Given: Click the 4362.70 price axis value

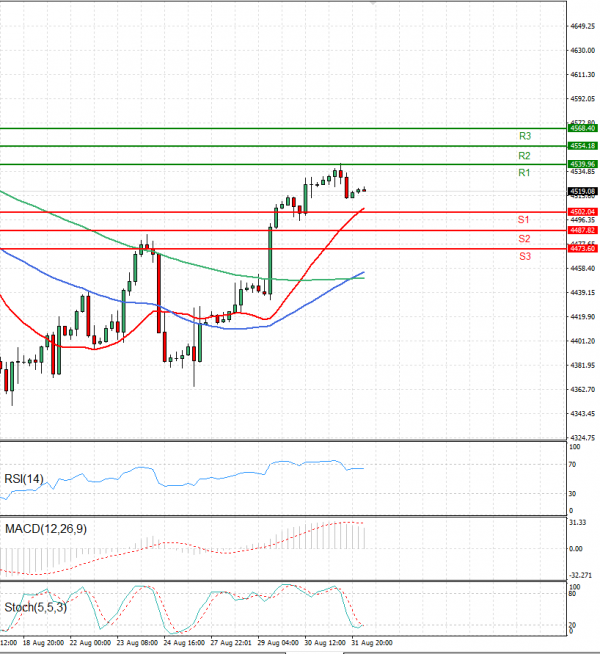Looking at the screenshot, I should [582, 390].
